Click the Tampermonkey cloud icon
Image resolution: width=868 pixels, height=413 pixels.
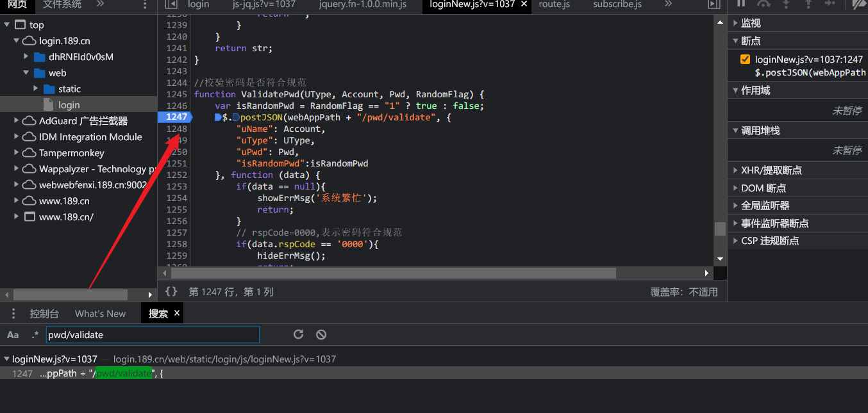[29, 153]
